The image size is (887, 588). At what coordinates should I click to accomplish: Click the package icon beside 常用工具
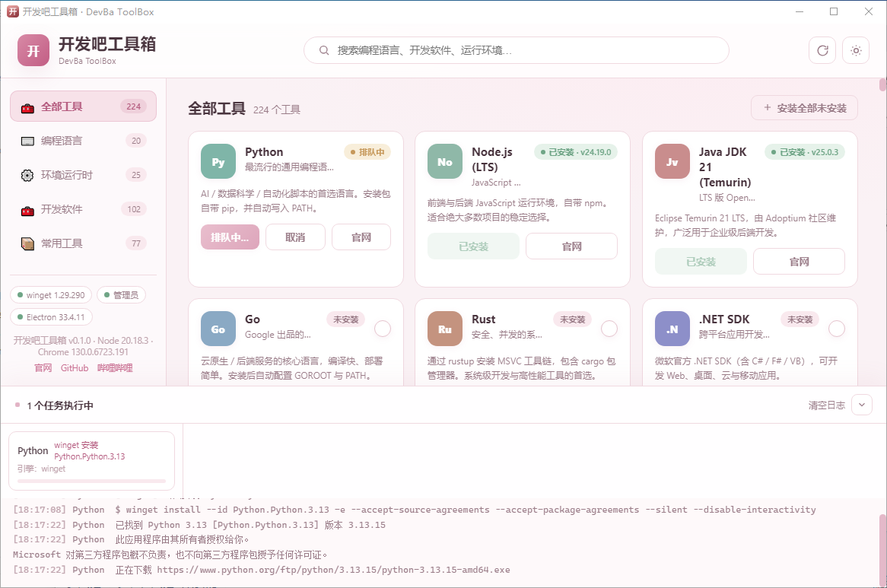[27, 243]
